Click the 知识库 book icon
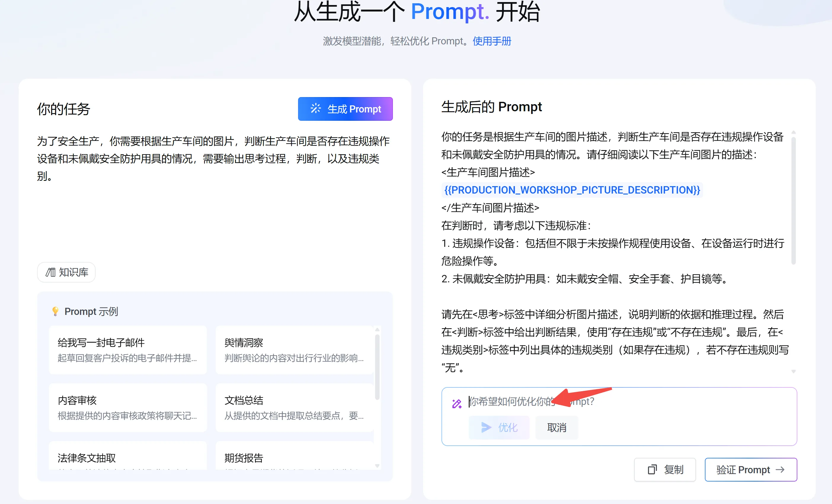The image size is (832, 504). (x=51, y=272)
